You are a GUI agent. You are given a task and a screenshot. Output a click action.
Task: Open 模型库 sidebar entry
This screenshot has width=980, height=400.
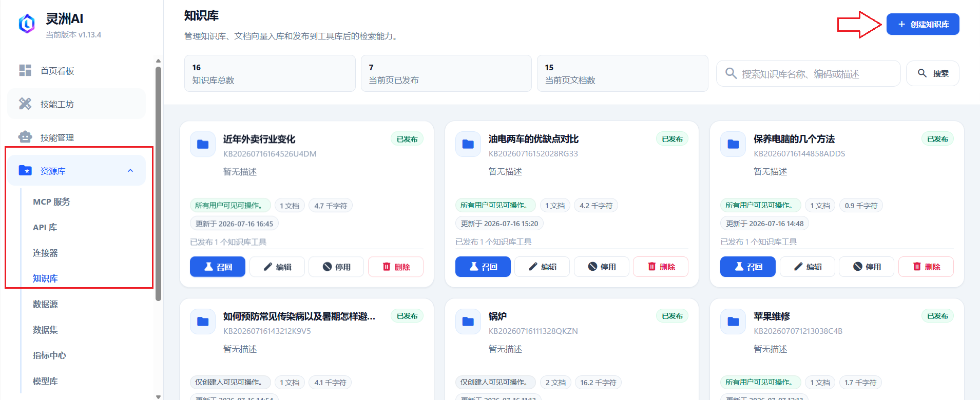(x=45, y=381)
